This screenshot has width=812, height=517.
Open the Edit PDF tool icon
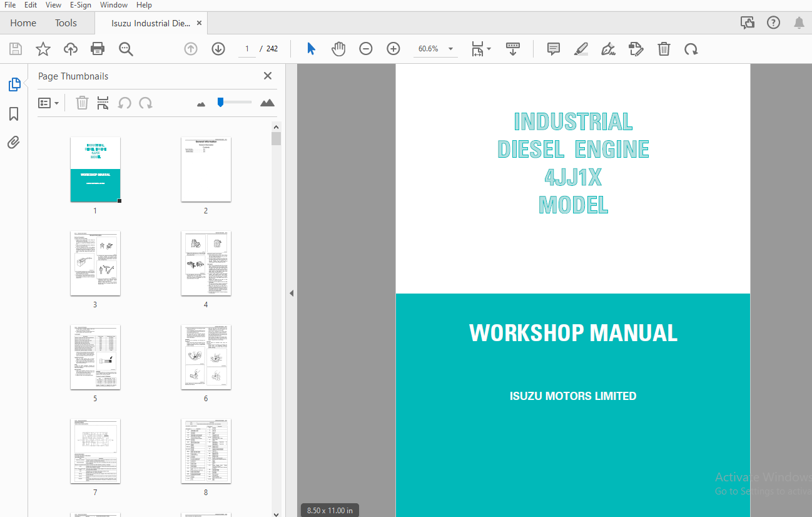tap(636, 49)
